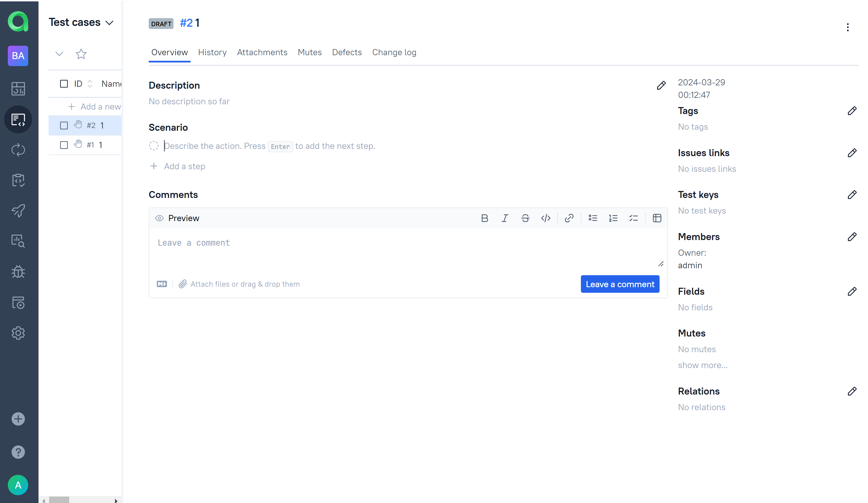
Task: Collapse the tree using chevron beside star
Action: point(59,54)
